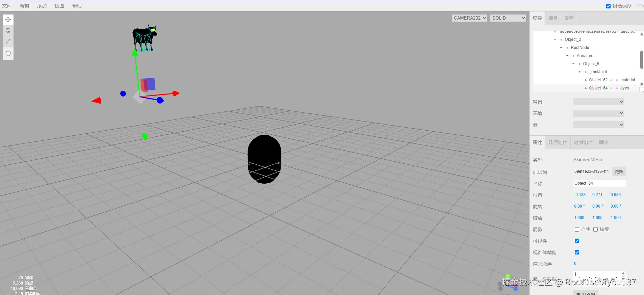Select the scale tool
Image resolution: width=644 pixels, height=295 pixels.
[8, 41]
